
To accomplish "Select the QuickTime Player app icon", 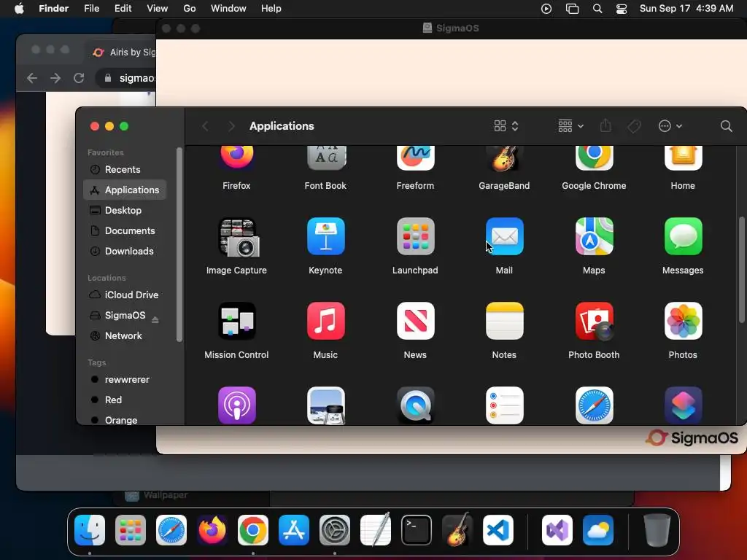I will (415, 405).
